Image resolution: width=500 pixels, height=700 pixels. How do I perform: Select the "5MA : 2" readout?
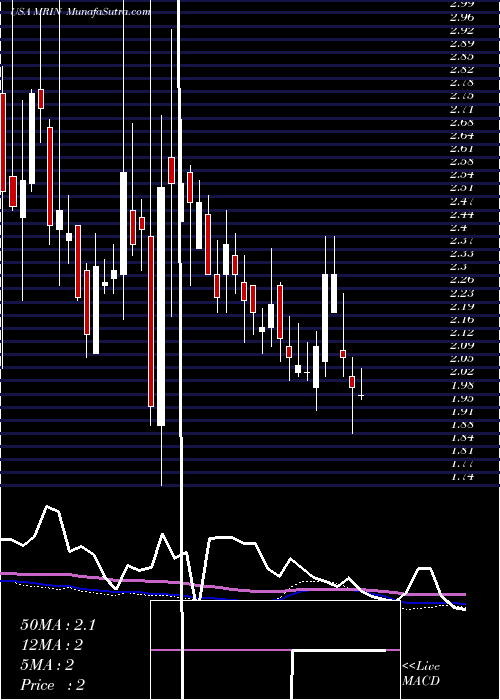tap(47, 665)
